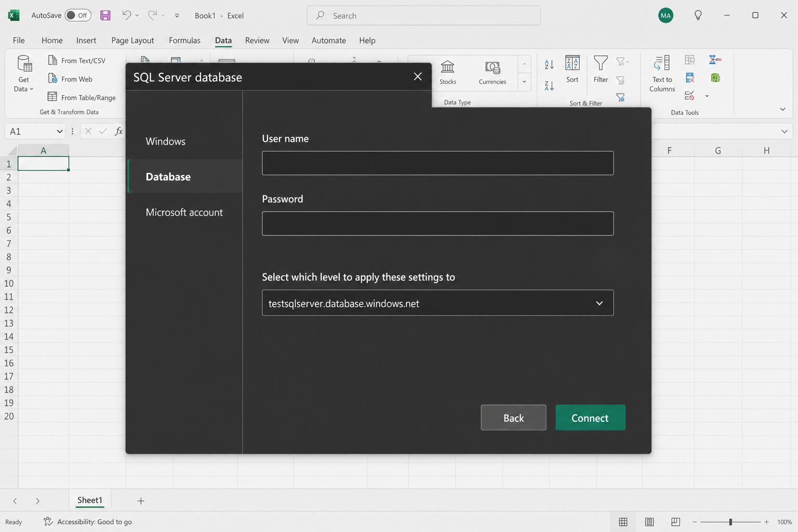Open the File menu
The height and width of the screenshot is (532, 798).
pyautogui.click(x=19, y=41)
